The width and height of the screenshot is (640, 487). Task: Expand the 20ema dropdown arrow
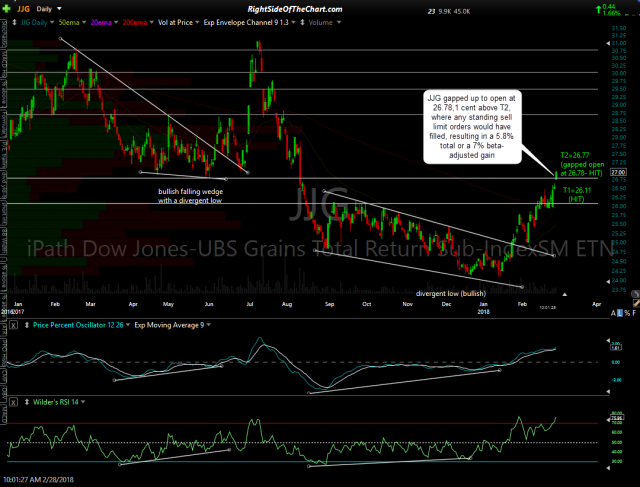point(116,22)
